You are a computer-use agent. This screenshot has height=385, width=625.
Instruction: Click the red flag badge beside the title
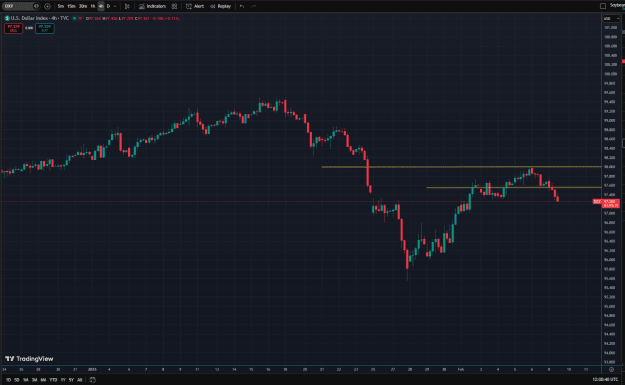tap(80, 18)
